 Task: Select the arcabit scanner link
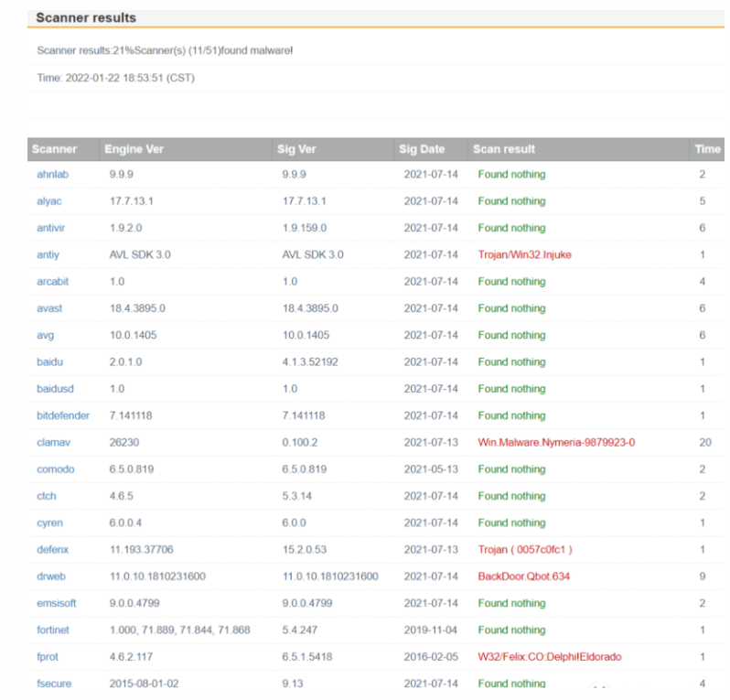(53, 282)
